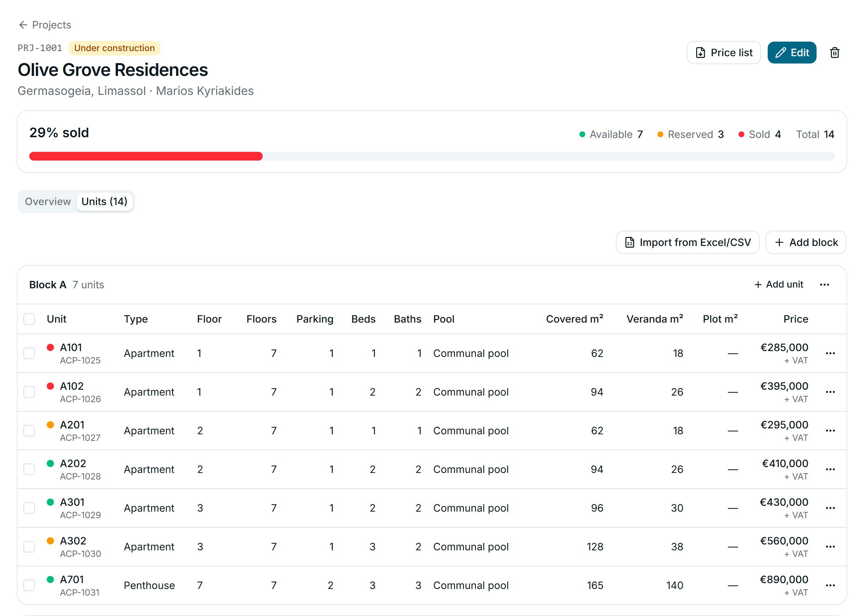Open row actions for unit A701
This screenshot has width=864, height=616.
click(x=830, y=586)
